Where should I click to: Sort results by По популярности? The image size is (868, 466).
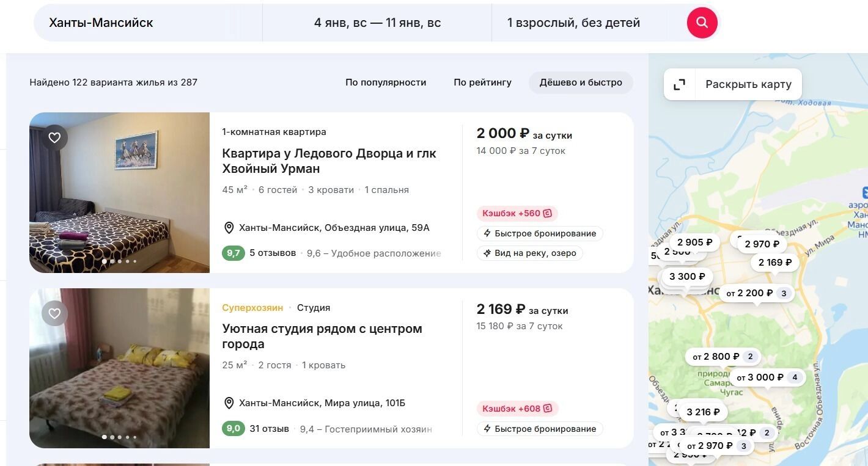pyautogui.click(x=386, y=82)
